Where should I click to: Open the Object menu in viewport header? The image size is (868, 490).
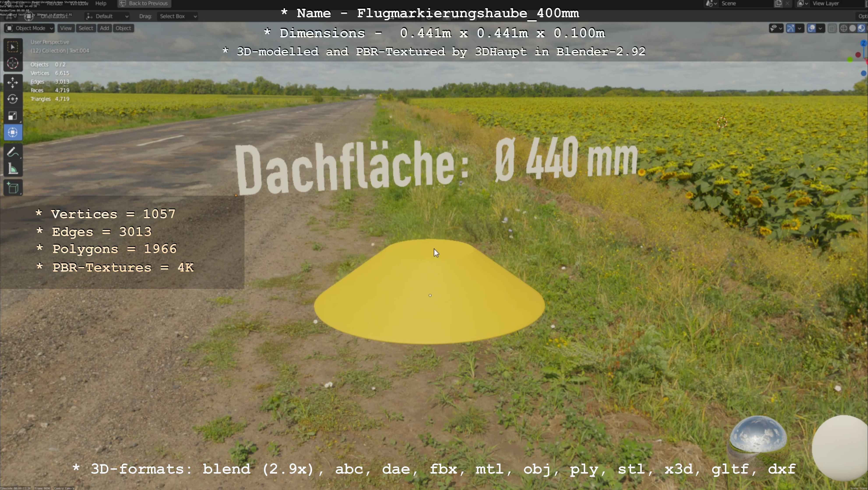coord(123,28)
